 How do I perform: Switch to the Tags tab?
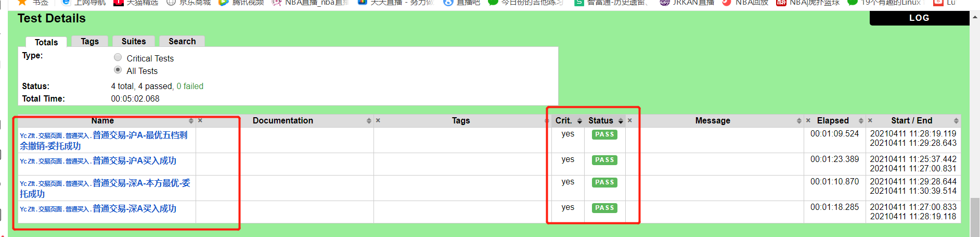pyautogui.click(x=89, y=41)
